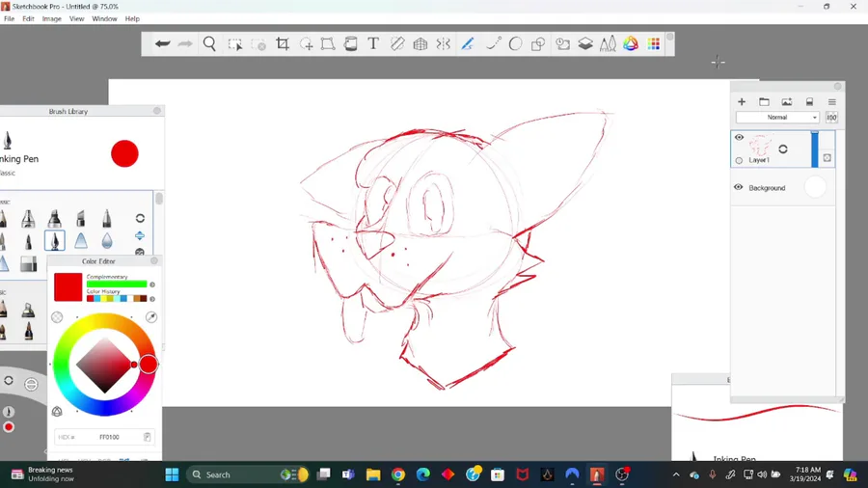Select the transparent color button
The image size is (868, 488).
tap(57, 317)
